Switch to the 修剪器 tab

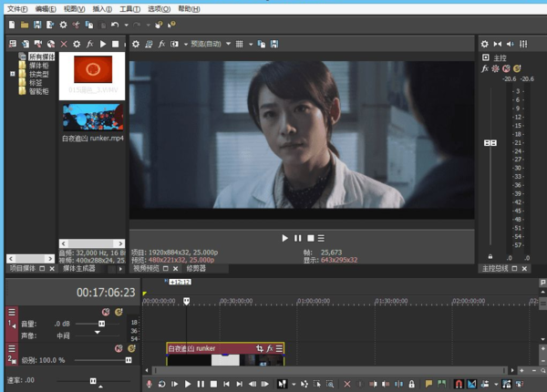(x=196, y=269)
